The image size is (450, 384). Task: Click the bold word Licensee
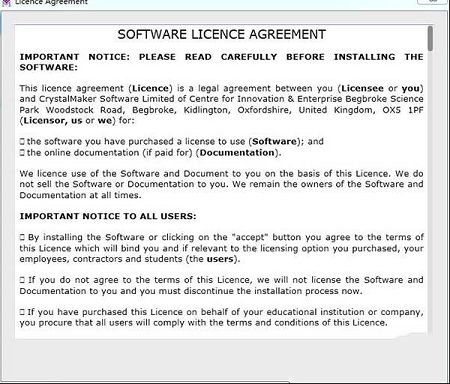pyautogui.click(x=362, y=88)
